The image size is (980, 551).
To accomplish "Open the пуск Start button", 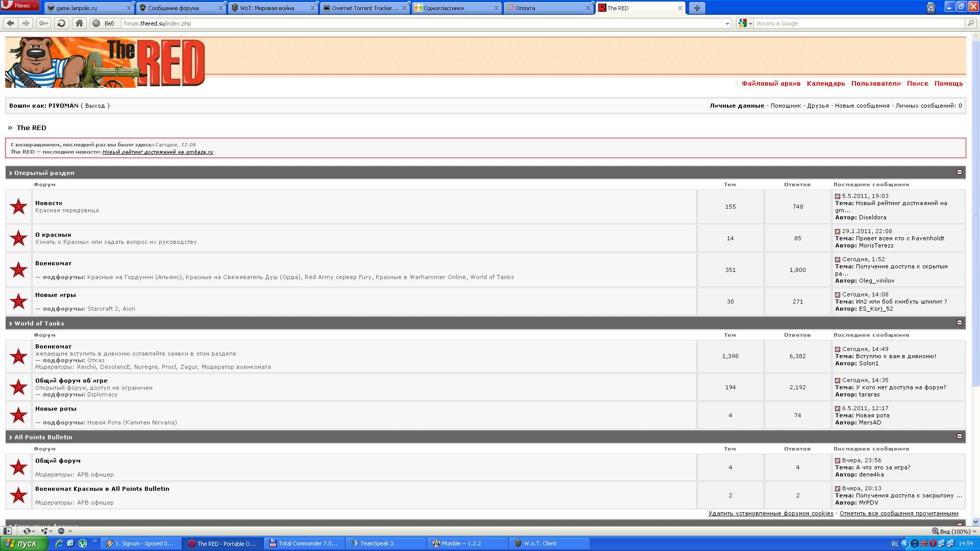I will pyautogui.click(x=24, y=543).
